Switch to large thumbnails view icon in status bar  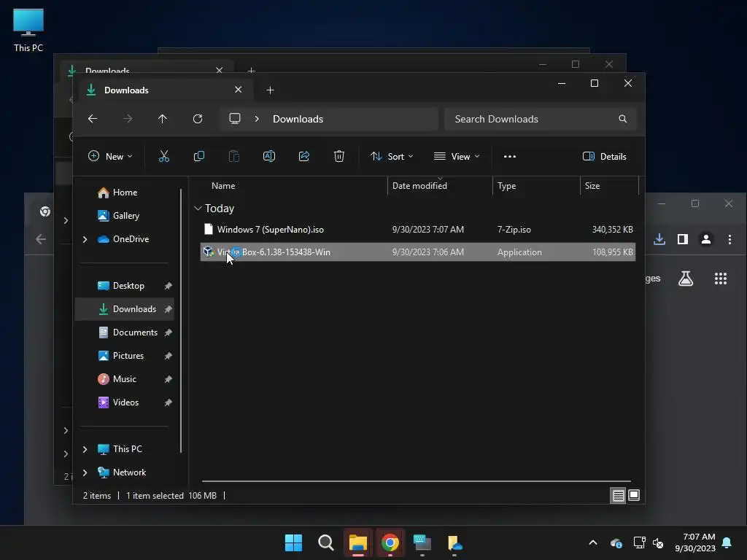pyautogui.click(x=634, y=495)
